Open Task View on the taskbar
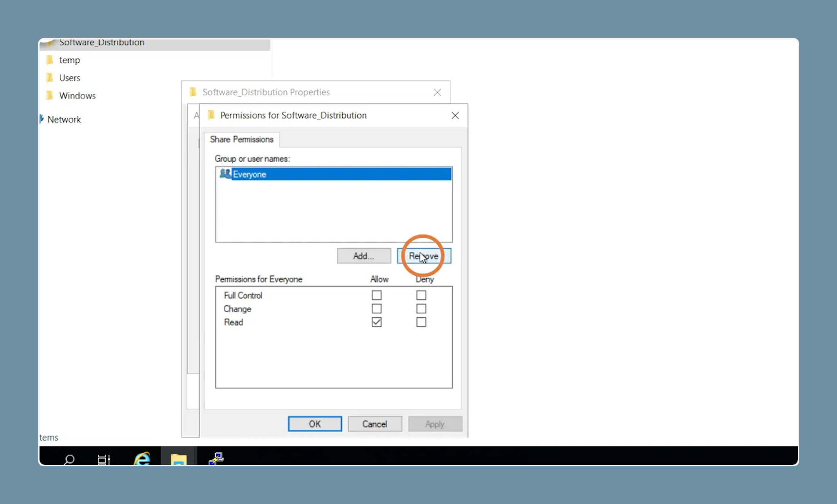837x504 pixels. 103,459
